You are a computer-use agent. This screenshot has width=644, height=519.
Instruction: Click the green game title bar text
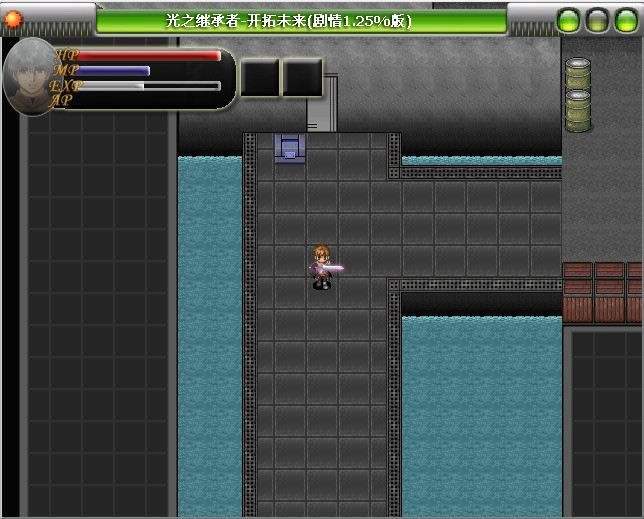[301, 20]
